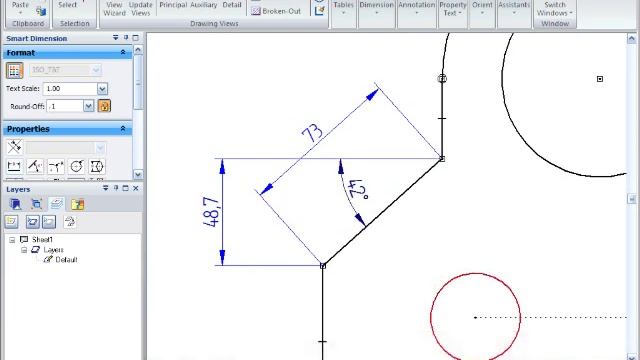The height and width of the screenshot is (360, 640).
Task: Choose the radial diameter dimension type icon
Action: (77, 167)
